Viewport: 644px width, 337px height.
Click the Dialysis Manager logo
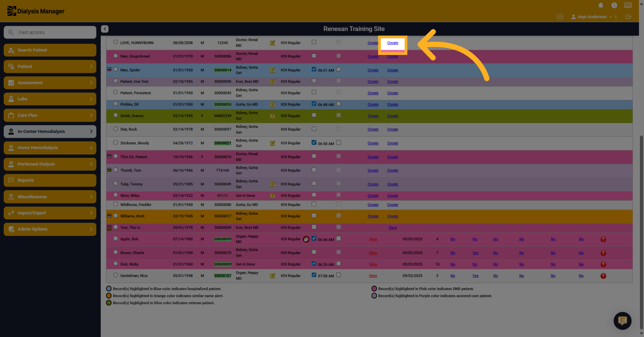(x=36, y=11)
